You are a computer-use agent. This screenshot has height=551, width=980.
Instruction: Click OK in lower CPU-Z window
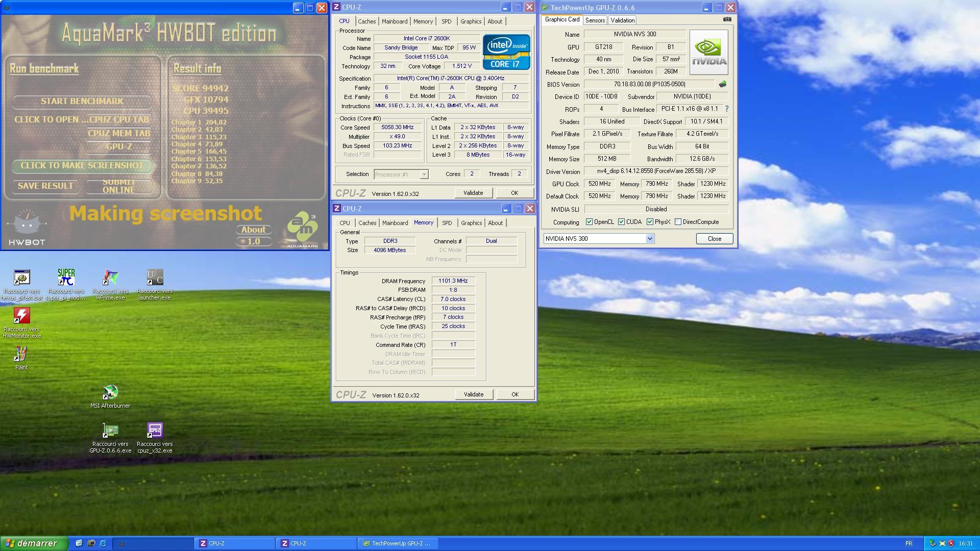[x=515, y=394]
